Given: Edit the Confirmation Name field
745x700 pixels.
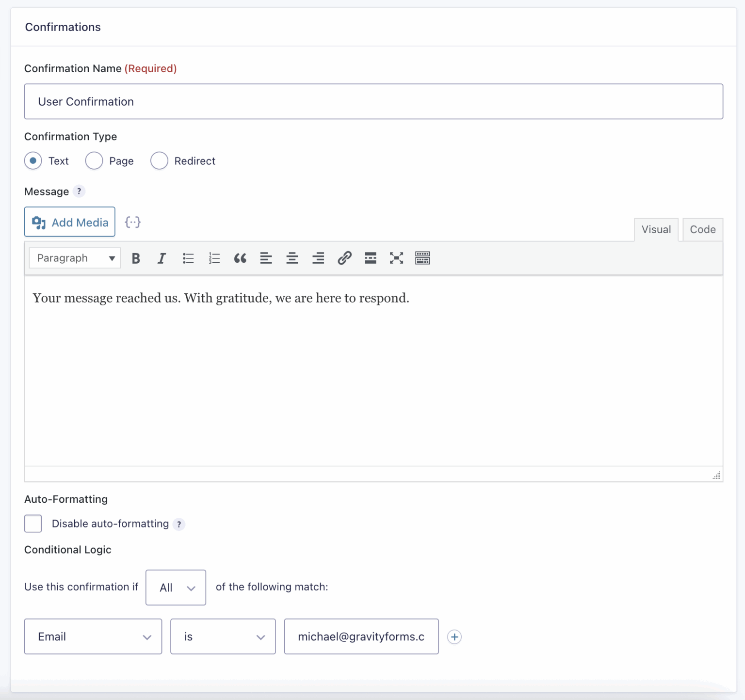Looking at the screenshot, I should [373, 101].
